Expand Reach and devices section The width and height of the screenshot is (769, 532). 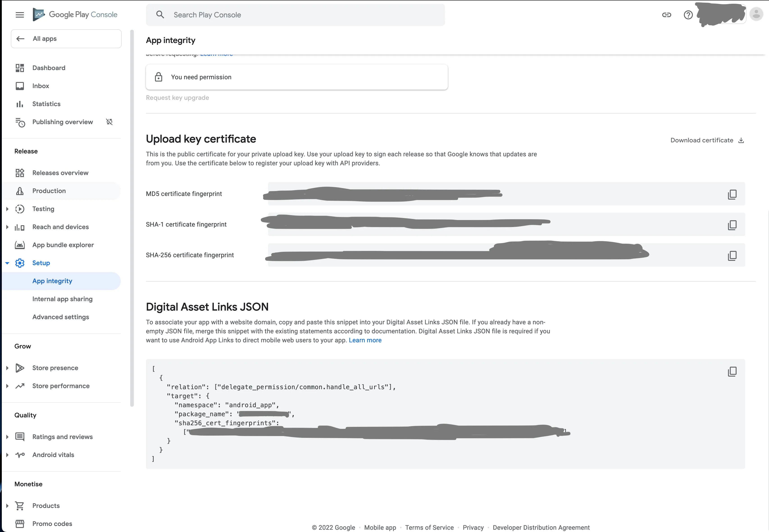[x=7, y=227]
